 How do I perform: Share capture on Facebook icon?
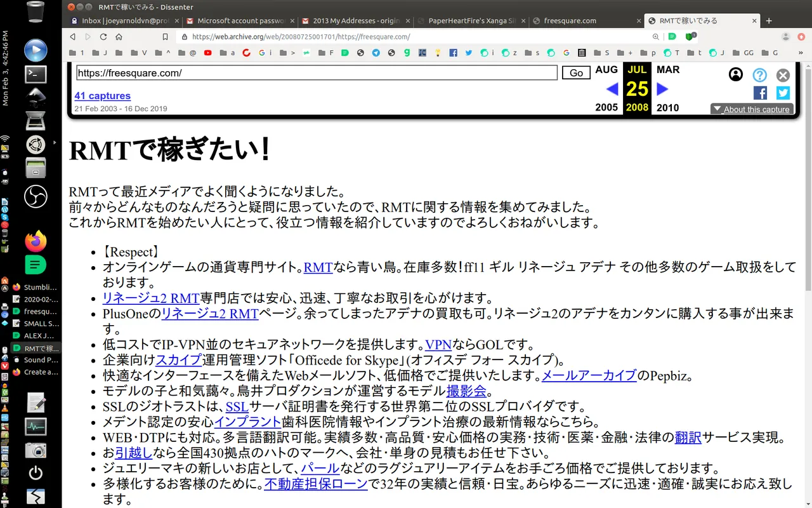760,93
